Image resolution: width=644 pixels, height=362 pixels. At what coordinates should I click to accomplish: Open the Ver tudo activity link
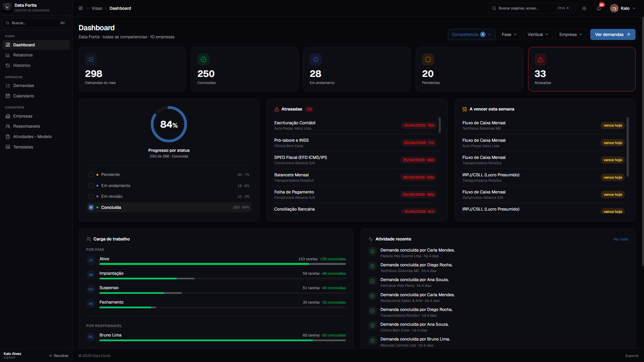coord(620,239)
